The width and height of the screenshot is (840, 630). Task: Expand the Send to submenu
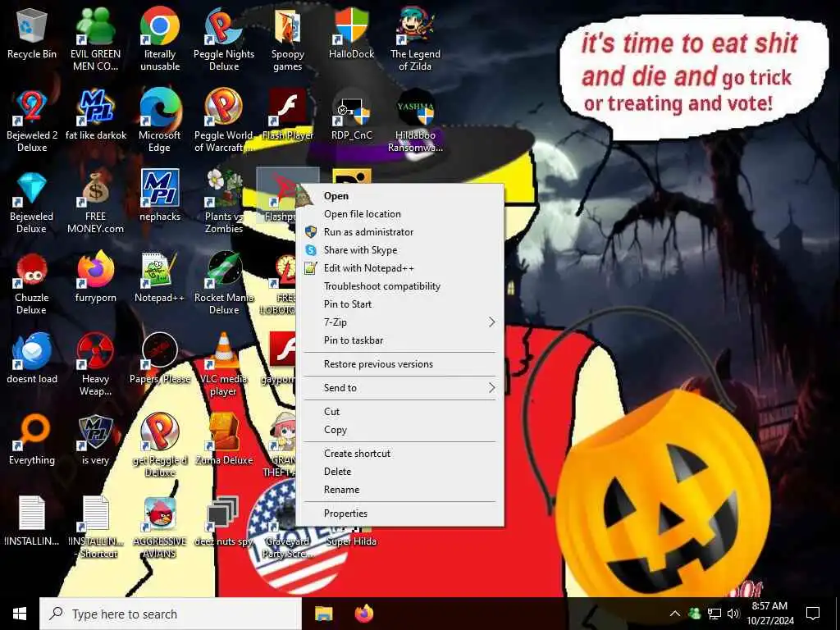pyautogui.click(x=399, y=388)
